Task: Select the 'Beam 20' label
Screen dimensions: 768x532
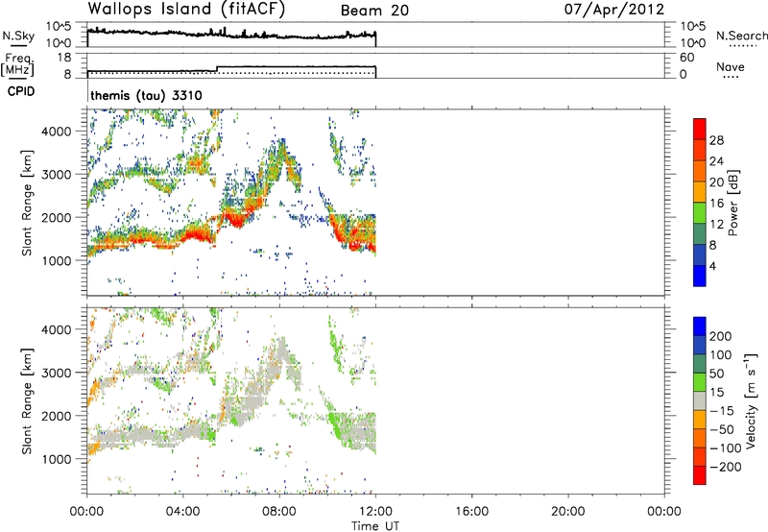Action: pyautogui.click(x=374, y=11)
